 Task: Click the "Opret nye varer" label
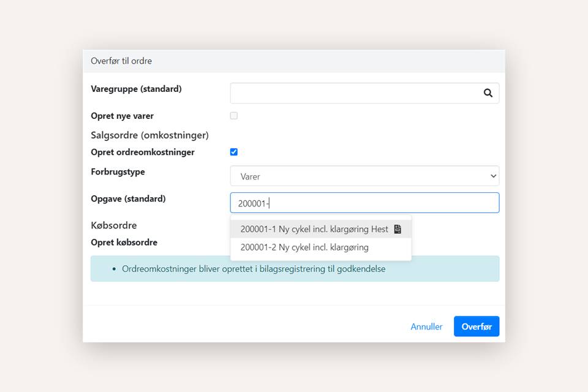122,116
